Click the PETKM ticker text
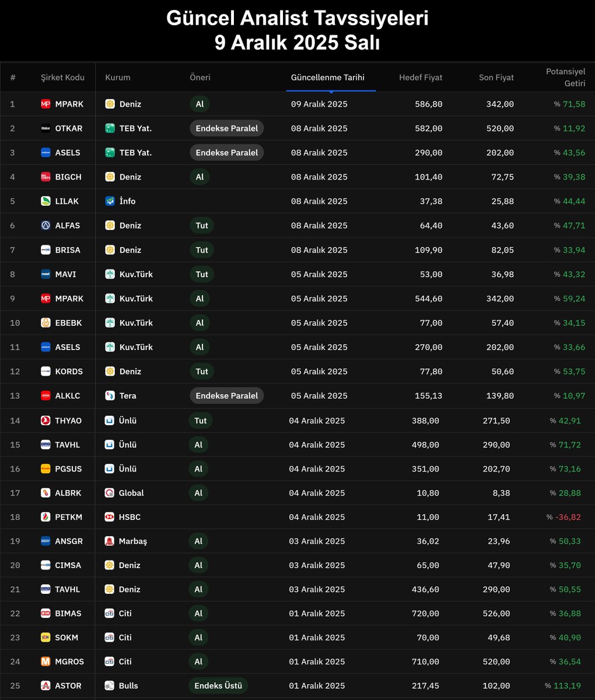 [69, 517]
